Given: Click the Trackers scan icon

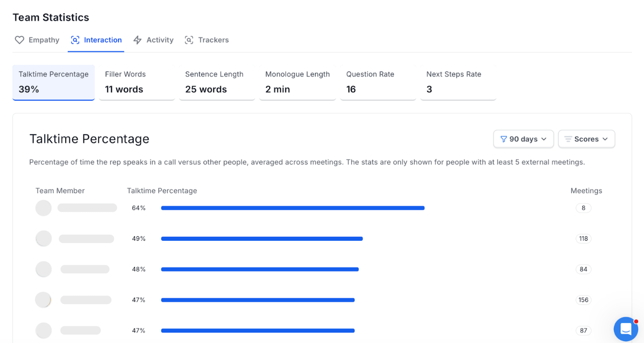Looking at the screenshot, I should tap(189, 40).
